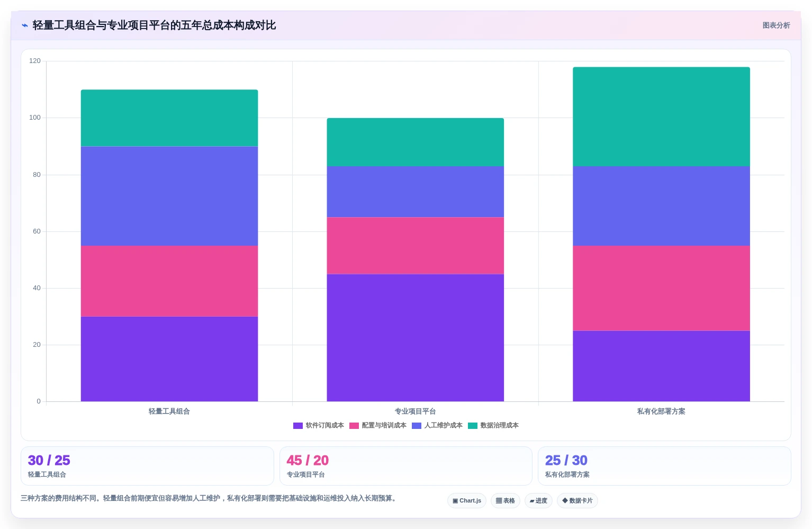Viewport: 812px width, 529px height.
Task: Click the chart title icon beside the heading
Action: pyautogui.click(x=24, y=25)
